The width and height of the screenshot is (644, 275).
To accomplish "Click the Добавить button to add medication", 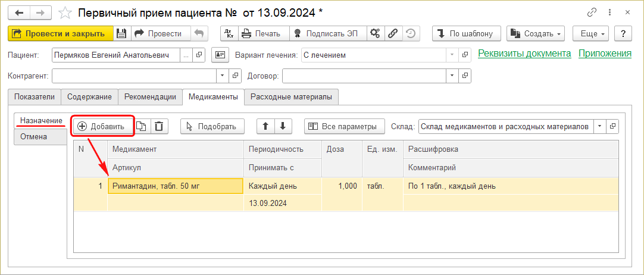I will coord(102,126).
